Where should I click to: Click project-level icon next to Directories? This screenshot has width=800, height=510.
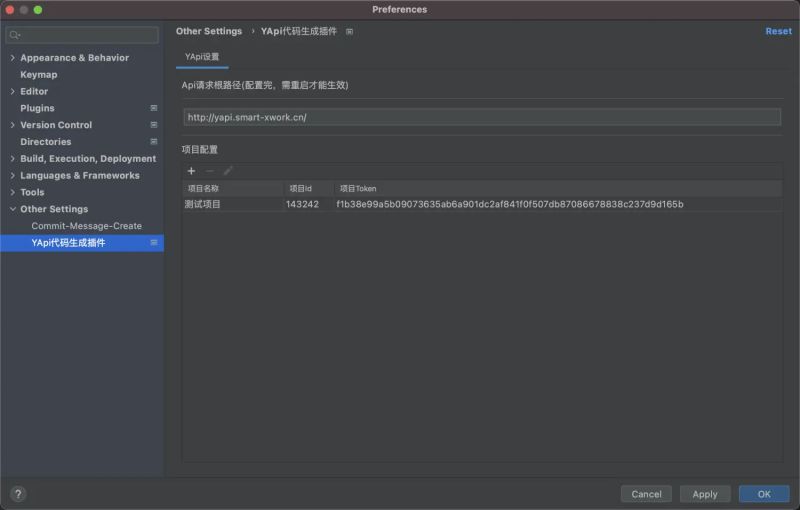coord(154,142)
